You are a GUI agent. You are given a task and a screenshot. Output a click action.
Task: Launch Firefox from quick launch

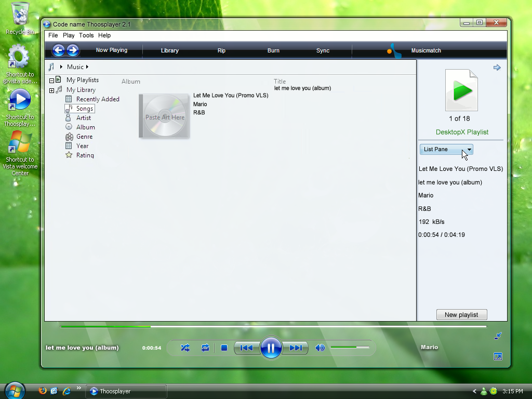point(43,391)
